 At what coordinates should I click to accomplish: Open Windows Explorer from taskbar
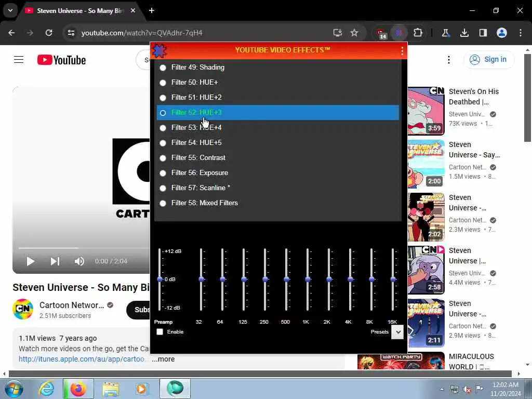coord(110,389)
